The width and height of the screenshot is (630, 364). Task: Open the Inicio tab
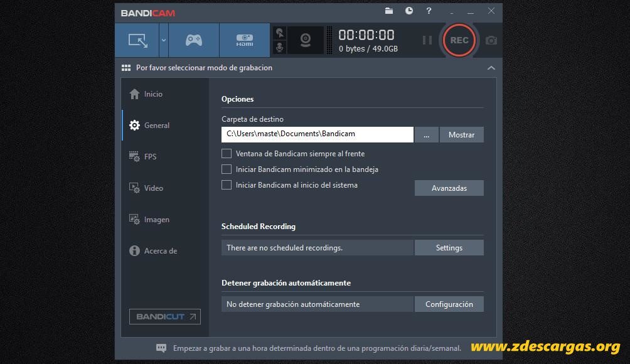click(x=165, y=94)
